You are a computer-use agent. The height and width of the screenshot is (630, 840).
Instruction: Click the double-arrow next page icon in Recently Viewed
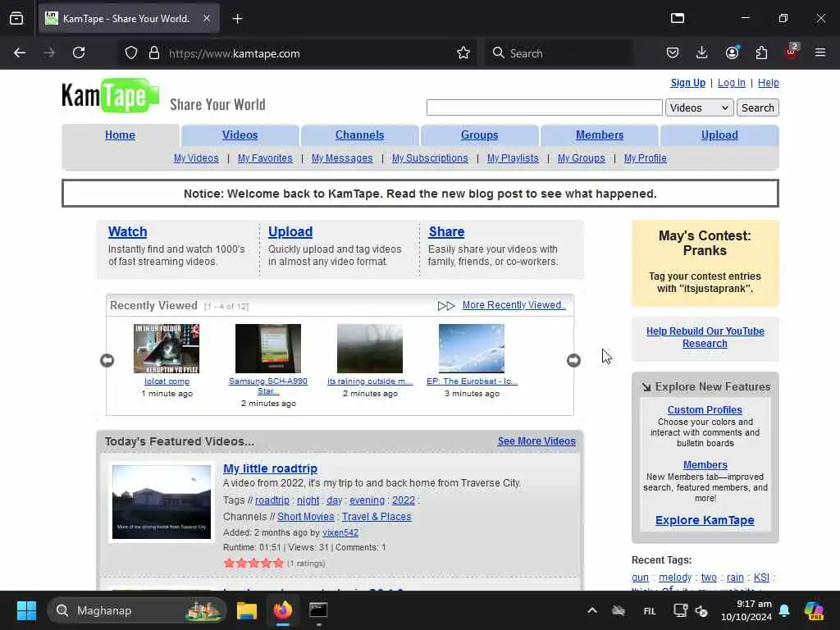pyautogui.click(x=446, y=306)
